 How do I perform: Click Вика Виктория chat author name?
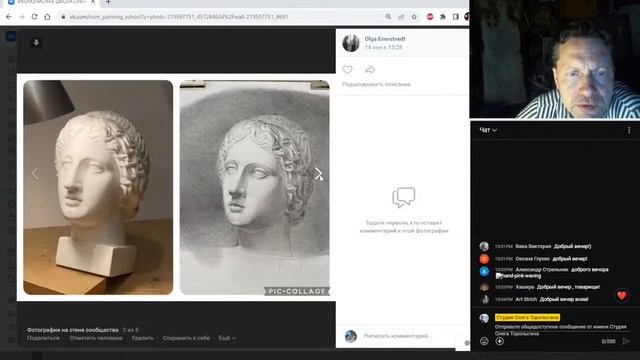(533, 246)
